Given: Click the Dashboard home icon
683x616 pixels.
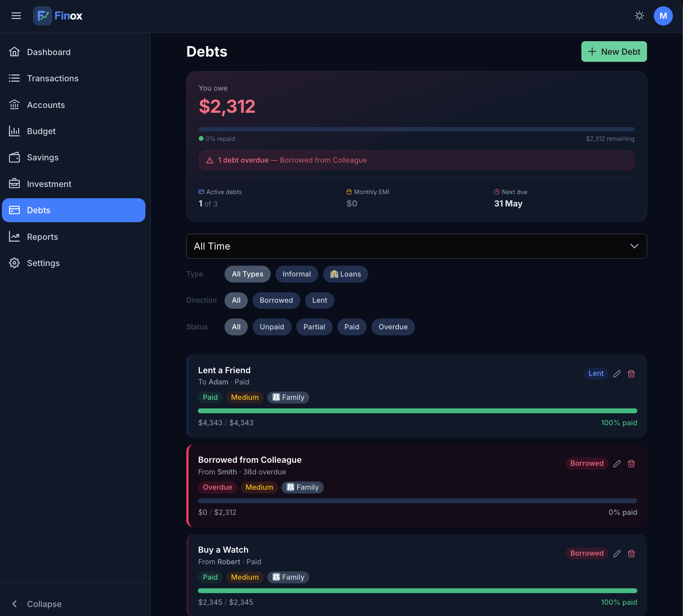Looking at the screenshot, I should tap(14, 52).
